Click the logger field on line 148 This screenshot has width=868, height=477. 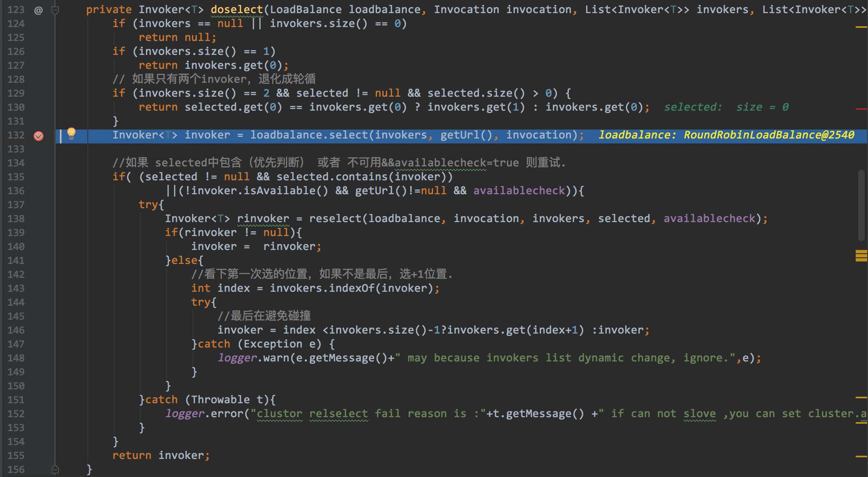(237, 358)
